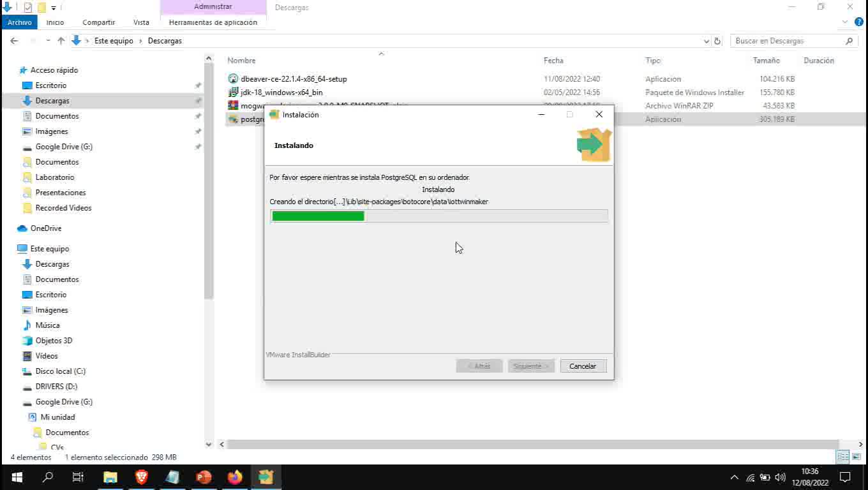Open the recent locations dropdown beside the Back arrow
868x490 pixels.
click(48, 41)
